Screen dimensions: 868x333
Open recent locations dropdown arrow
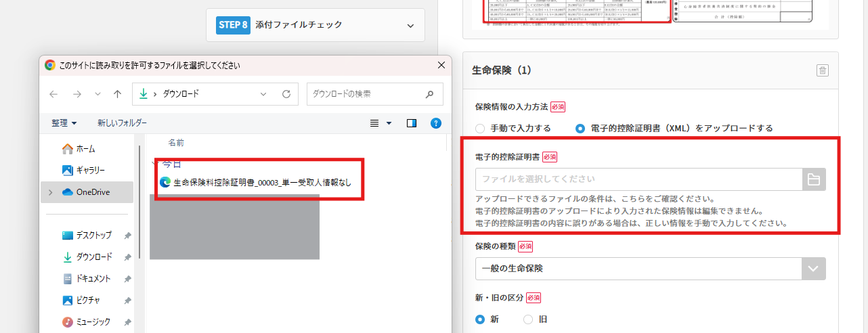point(97,94)
